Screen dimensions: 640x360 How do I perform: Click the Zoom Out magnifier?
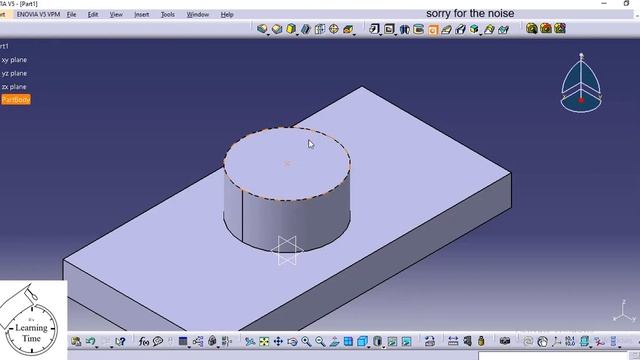point(320,341)
